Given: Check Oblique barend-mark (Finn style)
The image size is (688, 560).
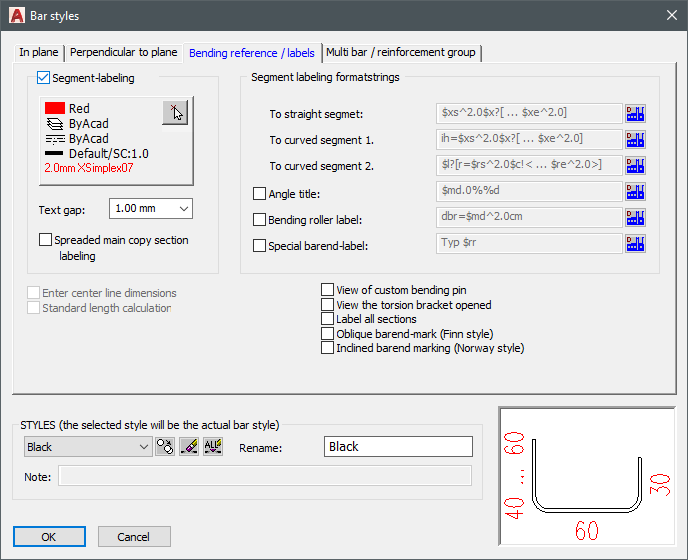Looking at the screenshot, I should point(327,334).
